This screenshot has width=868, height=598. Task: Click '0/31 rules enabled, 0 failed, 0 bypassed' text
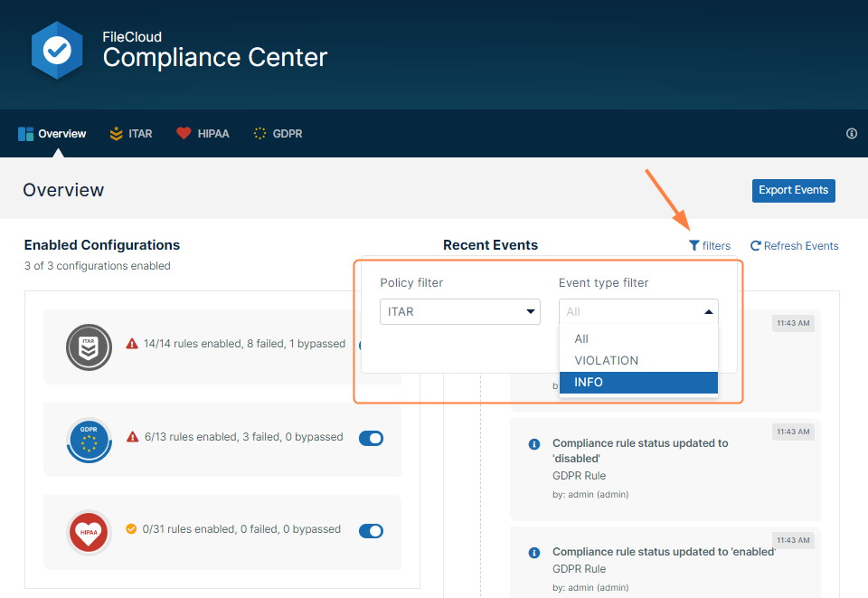tap(241, 528)
